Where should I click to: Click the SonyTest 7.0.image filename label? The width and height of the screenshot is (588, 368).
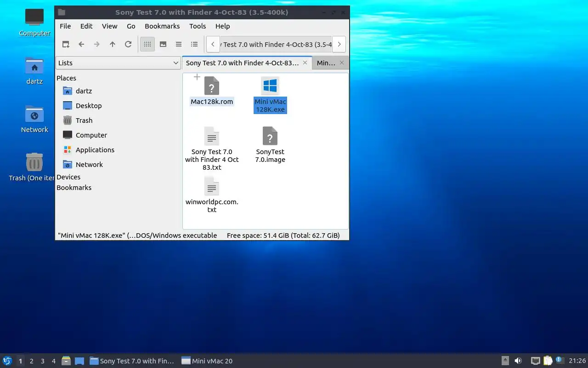270,156
